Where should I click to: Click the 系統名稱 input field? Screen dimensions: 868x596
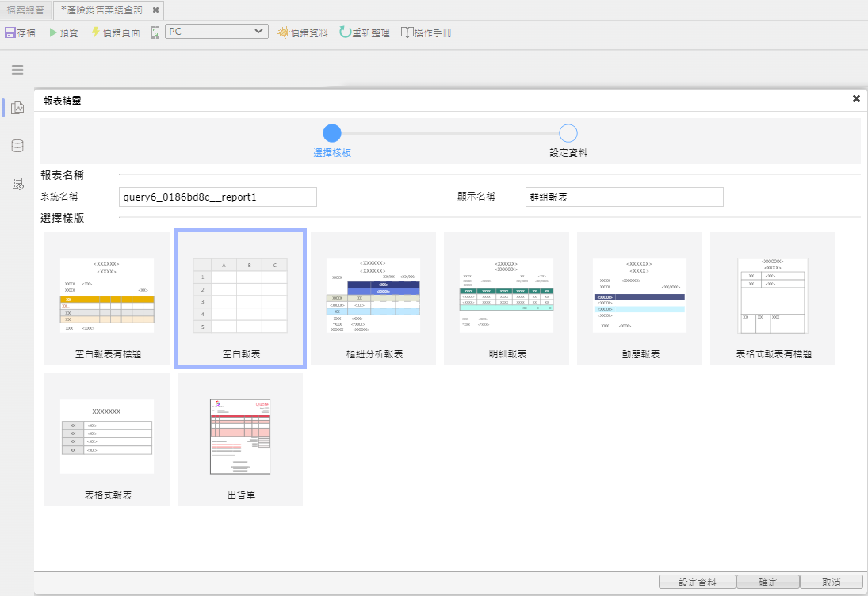click(217, 197)
